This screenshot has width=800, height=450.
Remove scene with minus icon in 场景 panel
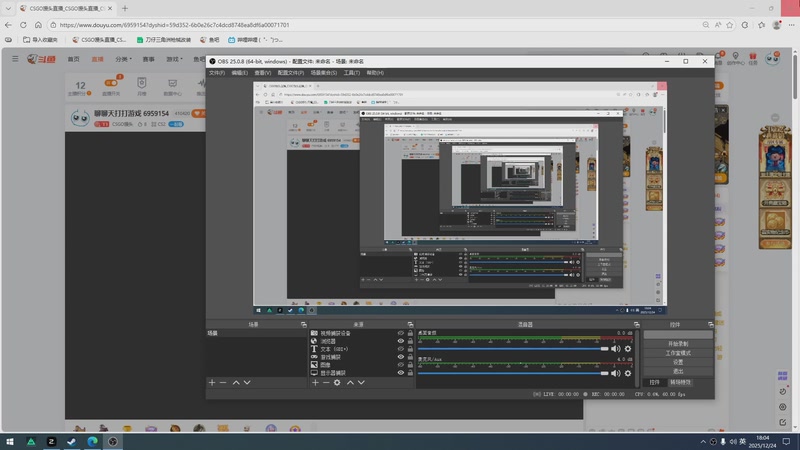click(x=223, y=382)
